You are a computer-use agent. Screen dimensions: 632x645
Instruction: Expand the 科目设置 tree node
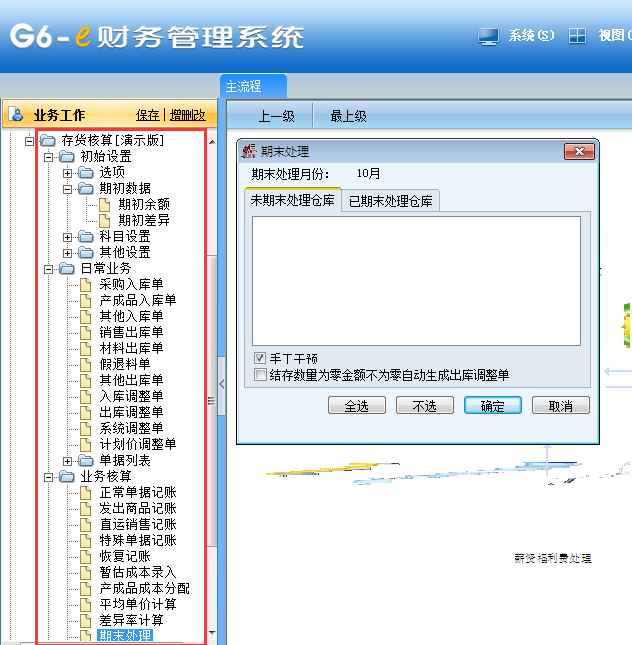(x=68, y=237)
